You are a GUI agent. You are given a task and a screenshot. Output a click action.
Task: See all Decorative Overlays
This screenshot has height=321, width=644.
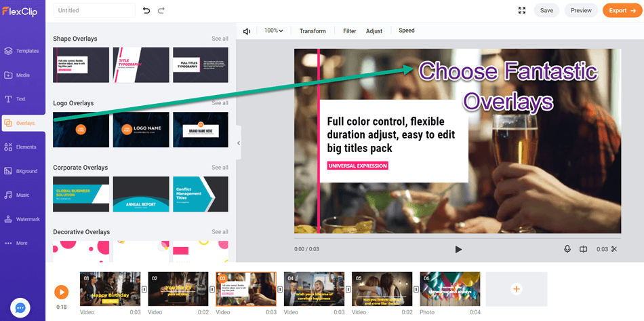[x=220, y=232]
